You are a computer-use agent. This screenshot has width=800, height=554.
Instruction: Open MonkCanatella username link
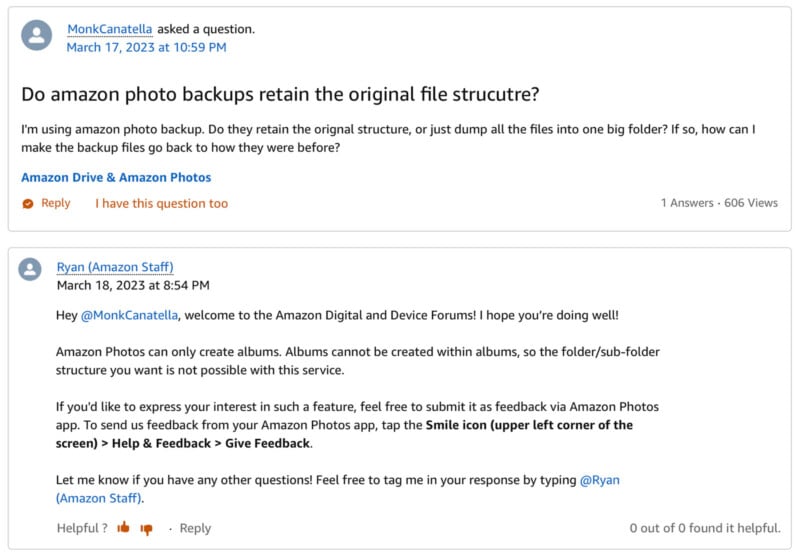pos(110,29)
